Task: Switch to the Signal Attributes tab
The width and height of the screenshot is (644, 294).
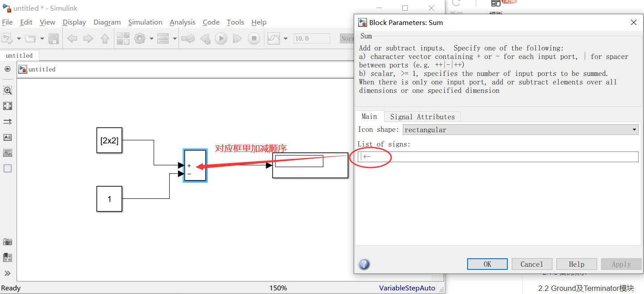Action: pos(422,116)
